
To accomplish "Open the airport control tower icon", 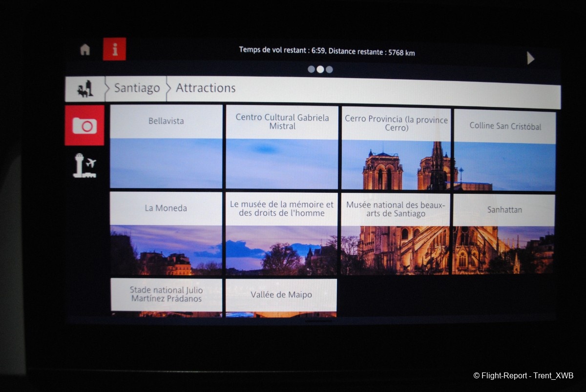I will (84, 166).
